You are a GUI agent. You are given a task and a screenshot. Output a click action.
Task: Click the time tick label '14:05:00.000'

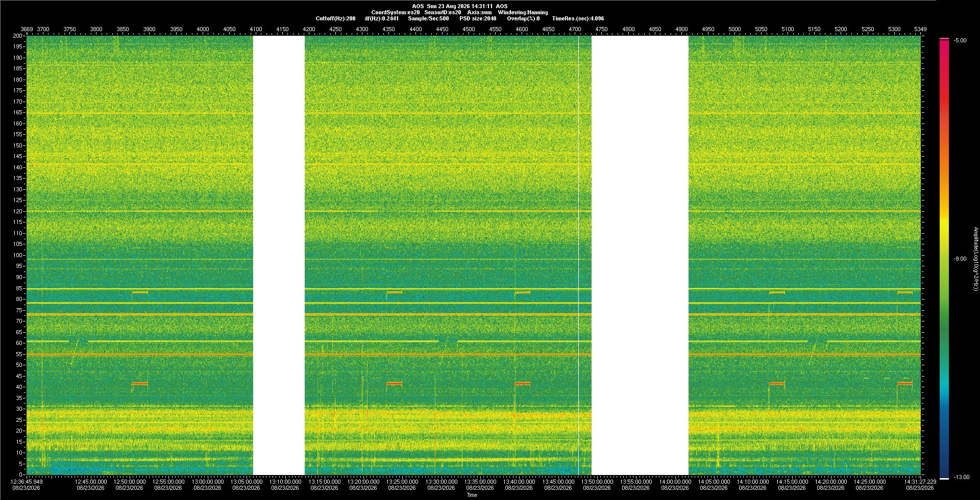pos(714,481)
